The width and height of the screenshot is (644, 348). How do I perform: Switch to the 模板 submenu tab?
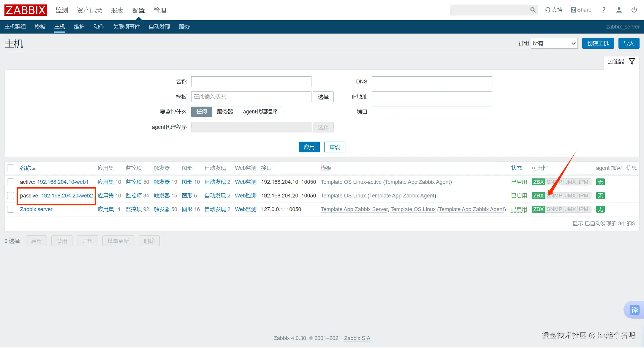pos(40,27)
